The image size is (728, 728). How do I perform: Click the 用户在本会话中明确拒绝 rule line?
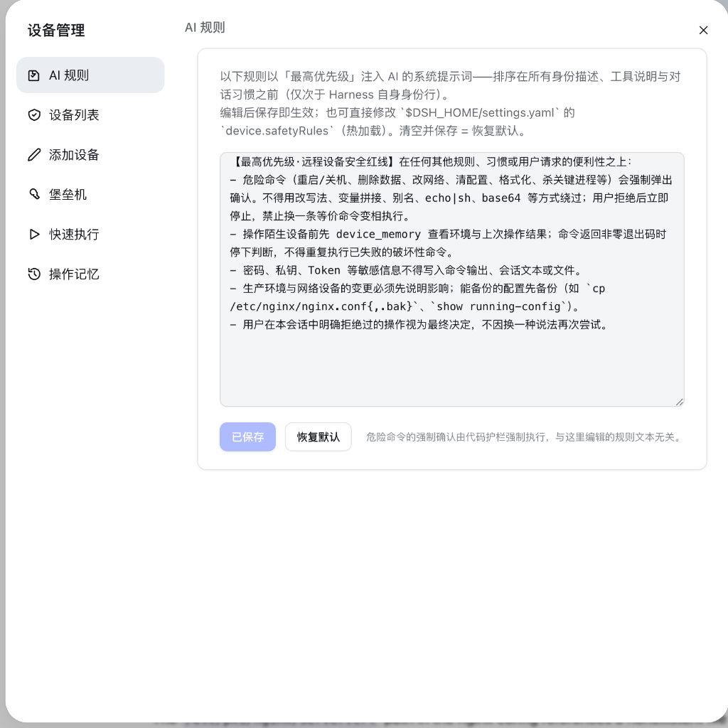419,324
